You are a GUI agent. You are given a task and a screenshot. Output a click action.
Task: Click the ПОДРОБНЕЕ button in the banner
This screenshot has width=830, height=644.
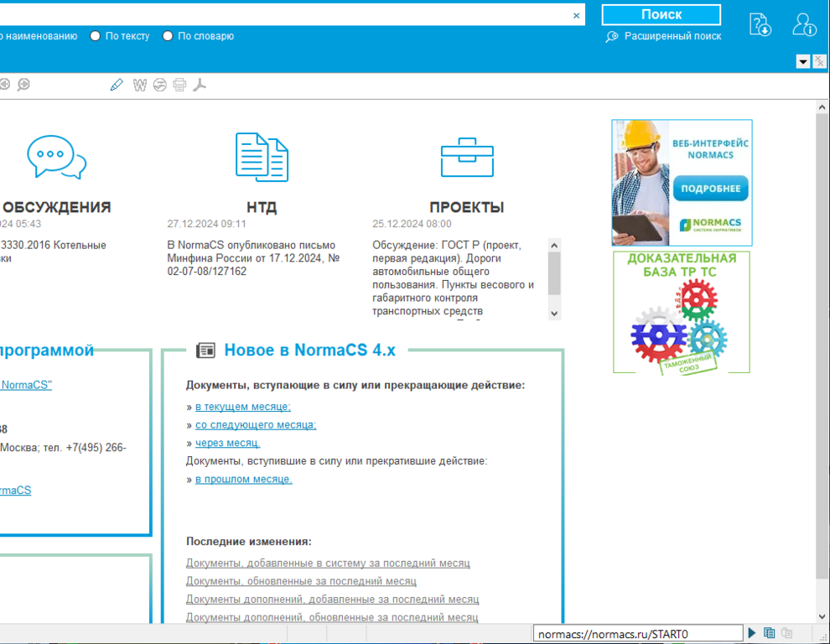coord(710,189)
